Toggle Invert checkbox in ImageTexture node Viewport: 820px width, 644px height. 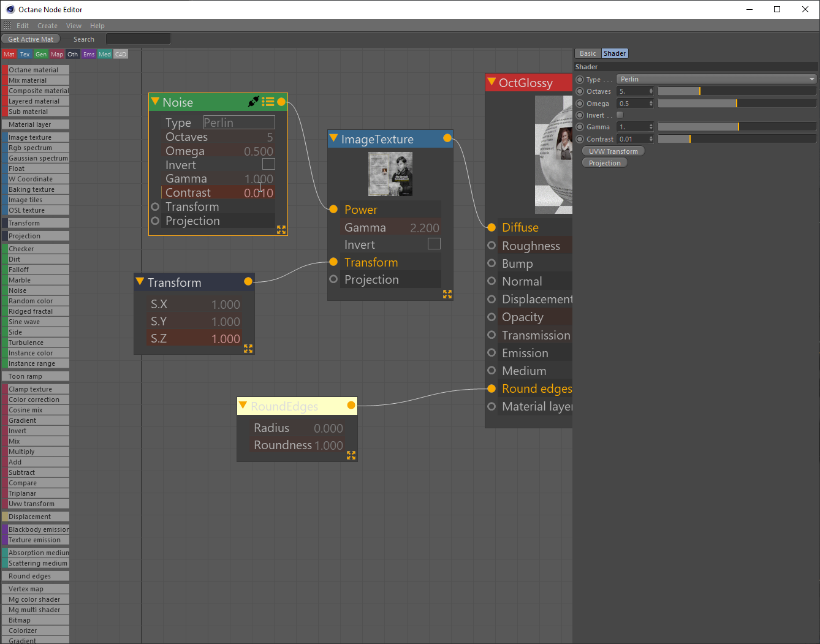[x=434, y=244]
